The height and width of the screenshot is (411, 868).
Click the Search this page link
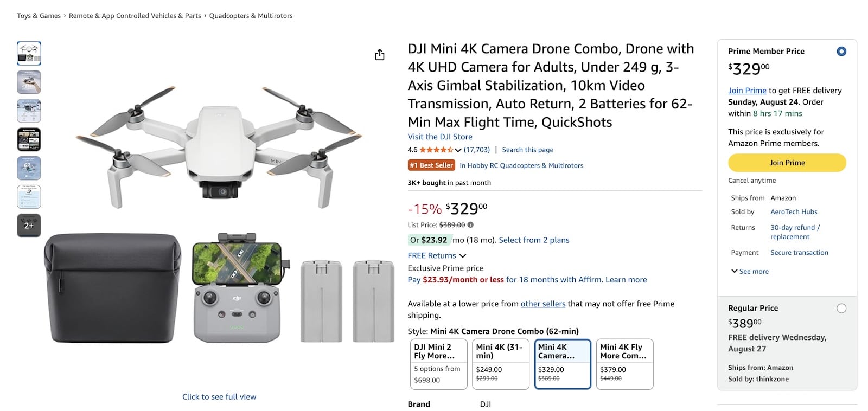point(527,150)
